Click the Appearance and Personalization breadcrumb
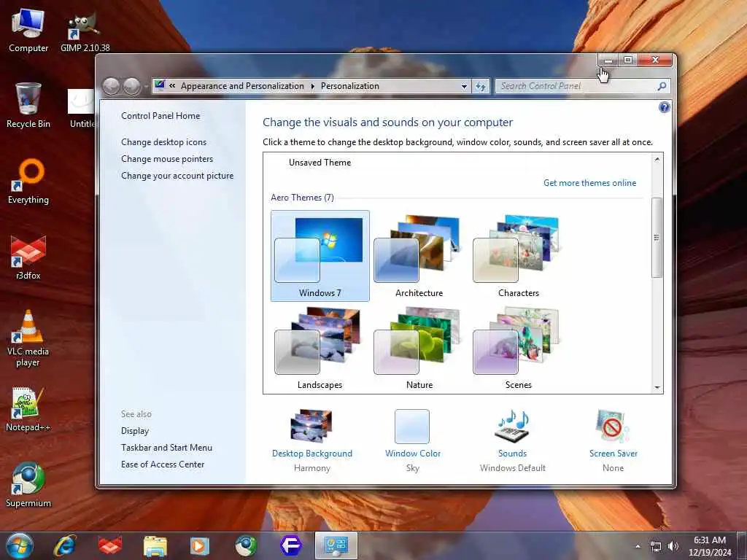 click(242, 86)
